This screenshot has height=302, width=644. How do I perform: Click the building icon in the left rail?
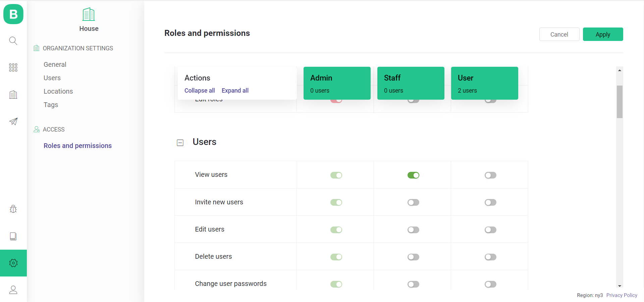tap(13, 95)
